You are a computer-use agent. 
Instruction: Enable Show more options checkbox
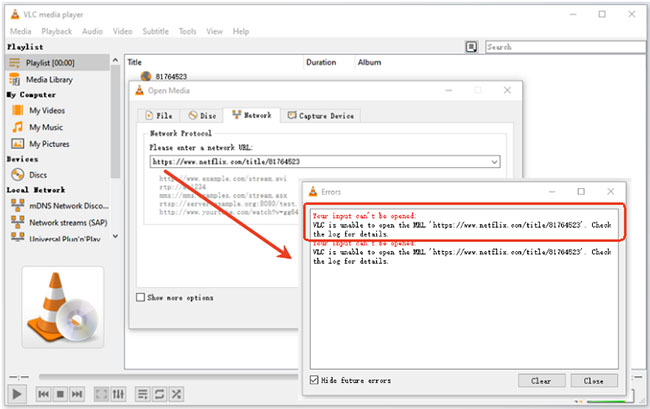[x=141, y=298]
